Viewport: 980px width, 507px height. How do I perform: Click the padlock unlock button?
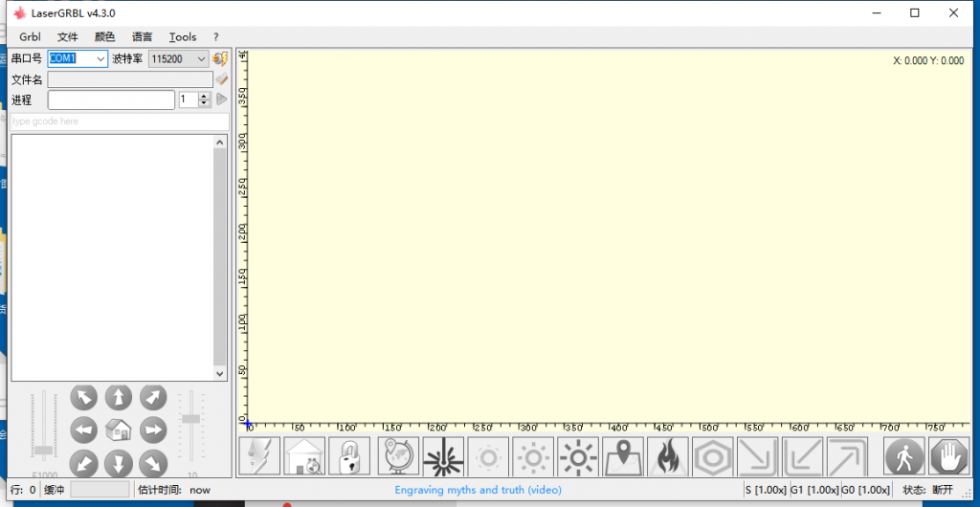(x=349, y=457)
